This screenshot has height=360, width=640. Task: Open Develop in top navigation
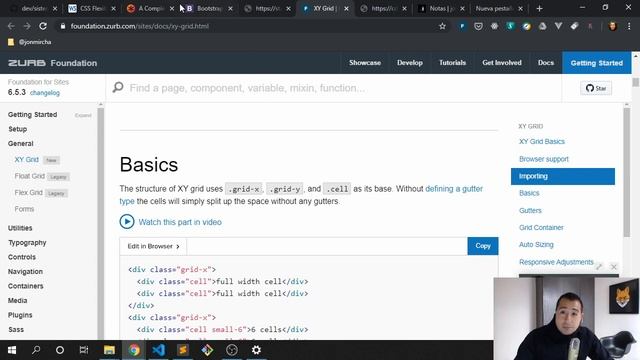coord(409,63)
